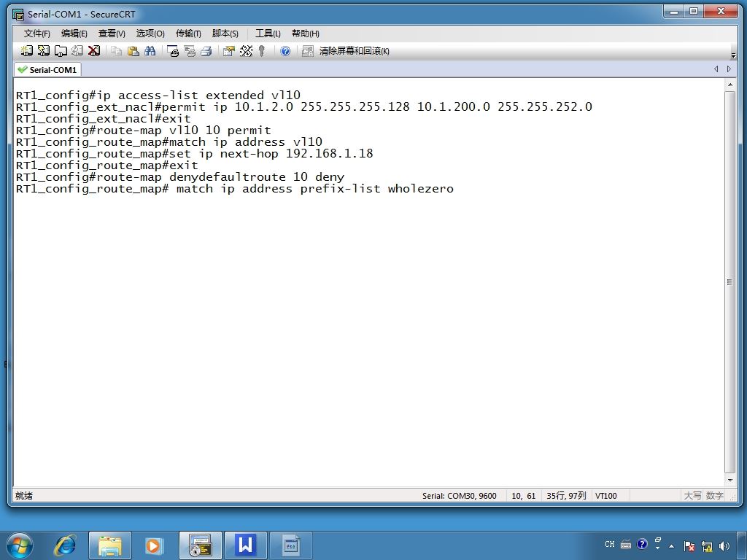Viewport: 747px width, 560px height.
Task: Click the language bar restore icon
Action: point(658,540)
